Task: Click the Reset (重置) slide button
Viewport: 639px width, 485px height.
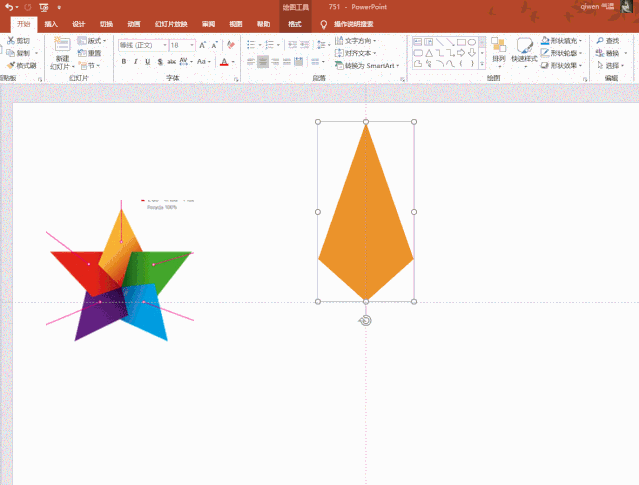Action: [92, 53]
